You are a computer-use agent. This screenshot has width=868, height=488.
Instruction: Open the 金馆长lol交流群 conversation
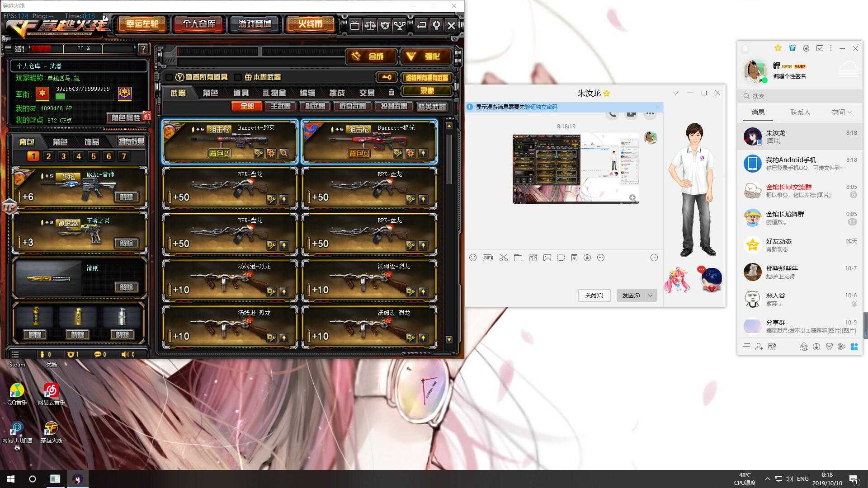click(800, 191)
